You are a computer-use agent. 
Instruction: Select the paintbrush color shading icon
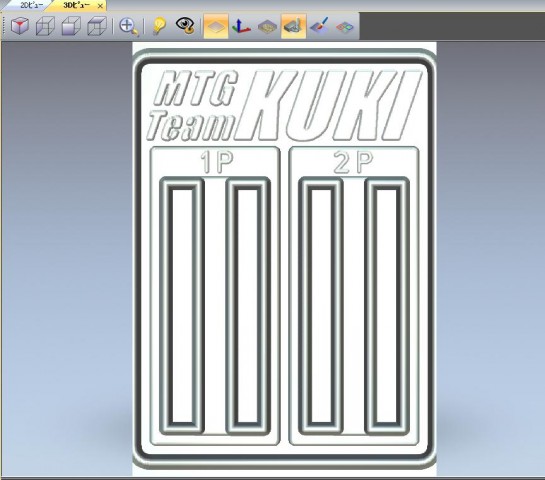tap(319, 26)
